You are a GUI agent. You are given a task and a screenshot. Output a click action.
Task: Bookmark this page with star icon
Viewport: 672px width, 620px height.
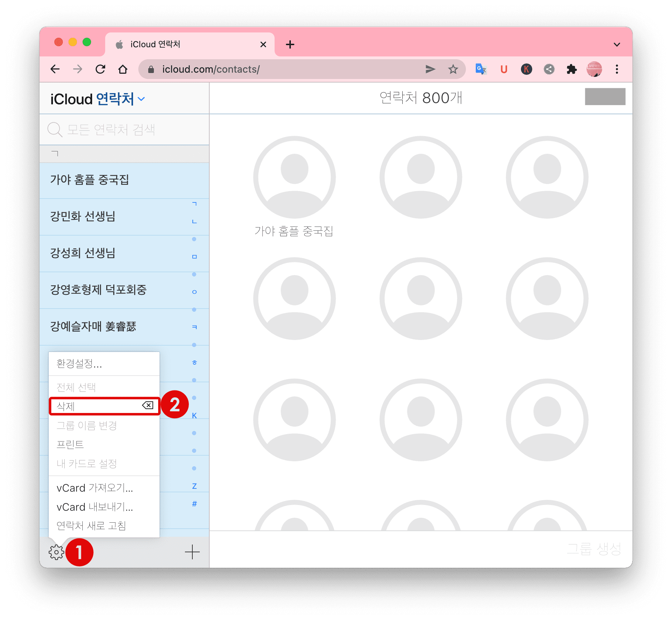pyautogui.click(x=453, y=69)
